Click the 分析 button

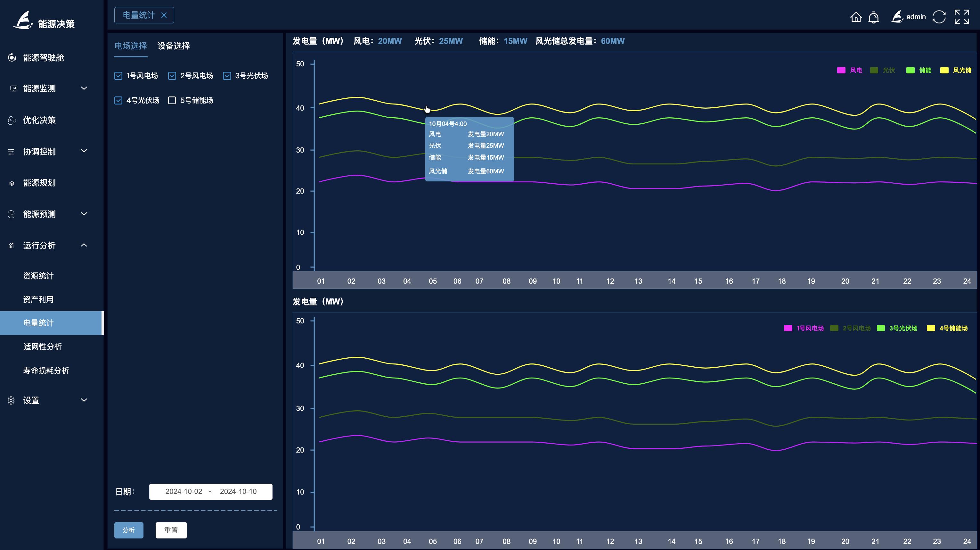(129, 530)
